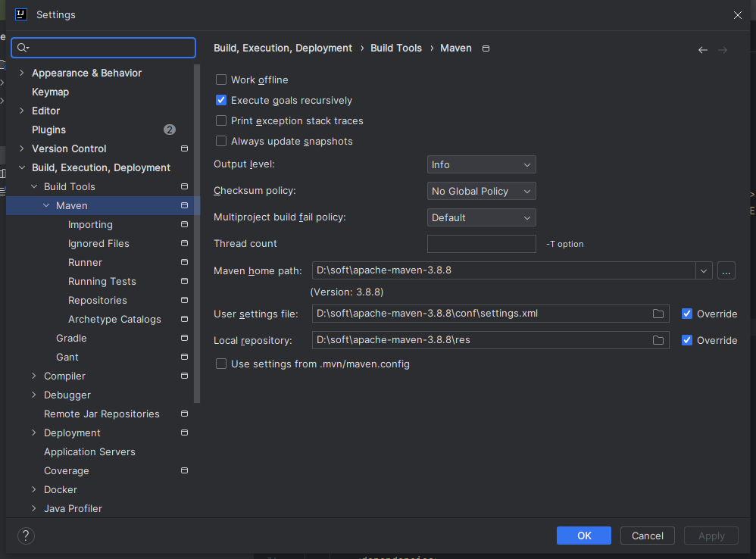
Task: Click the project-level icon beside Ignored Files
Action: click(184, 243)
